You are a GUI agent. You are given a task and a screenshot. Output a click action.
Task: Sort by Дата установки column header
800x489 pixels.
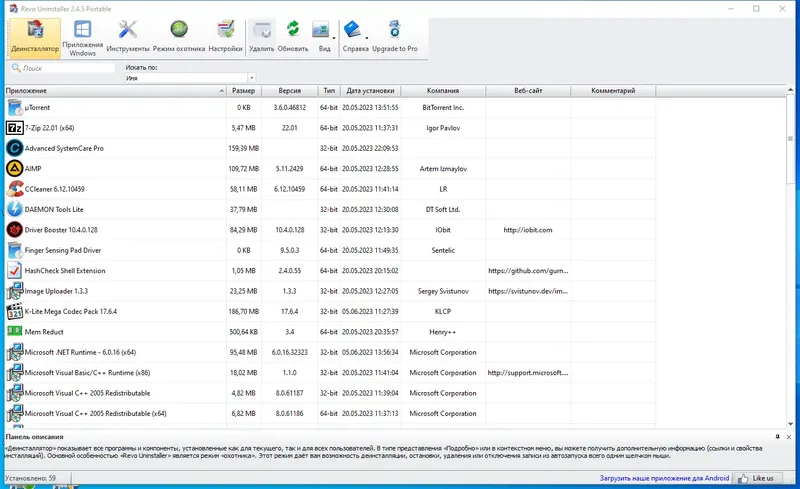[x=370, y=91]
